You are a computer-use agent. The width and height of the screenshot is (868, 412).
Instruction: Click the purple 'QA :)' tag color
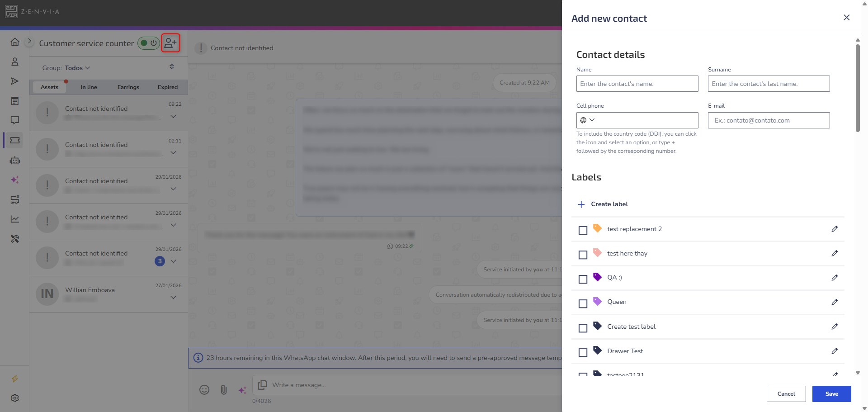(x=597, y=277)
